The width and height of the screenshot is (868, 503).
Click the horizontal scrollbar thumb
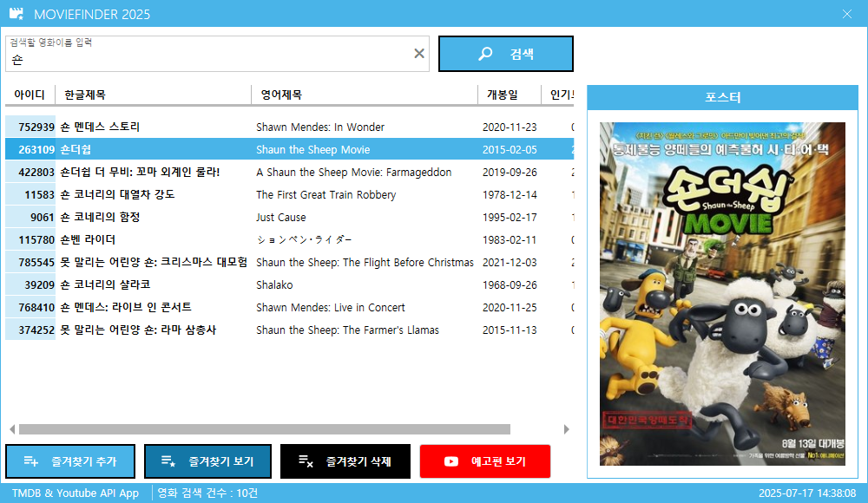click(265, 429)
